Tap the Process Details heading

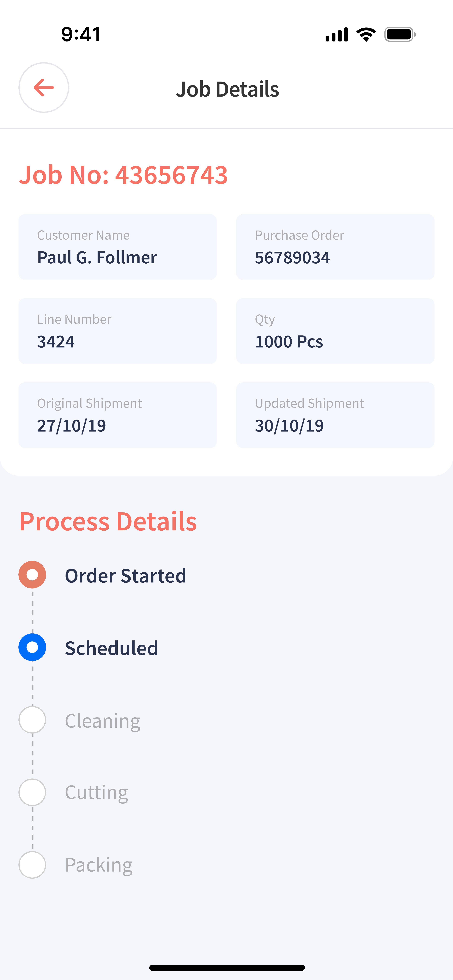coord(108,521)
